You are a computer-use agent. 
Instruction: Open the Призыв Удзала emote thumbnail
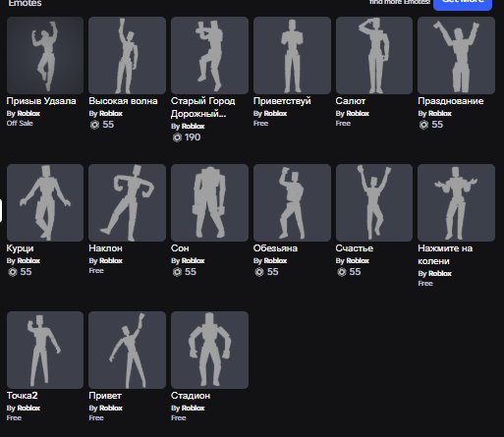click(x=45, y=56)
